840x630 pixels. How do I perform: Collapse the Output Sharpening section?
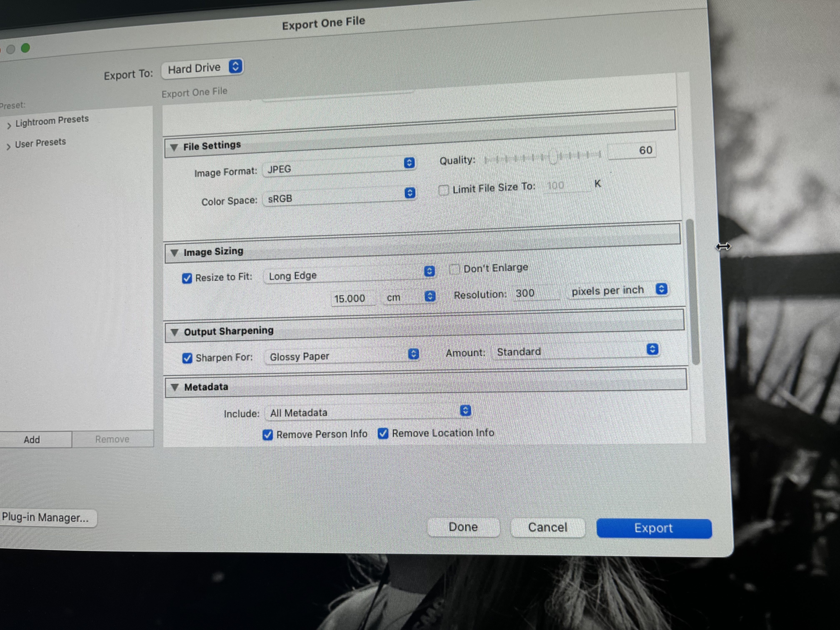click(175, 332)
